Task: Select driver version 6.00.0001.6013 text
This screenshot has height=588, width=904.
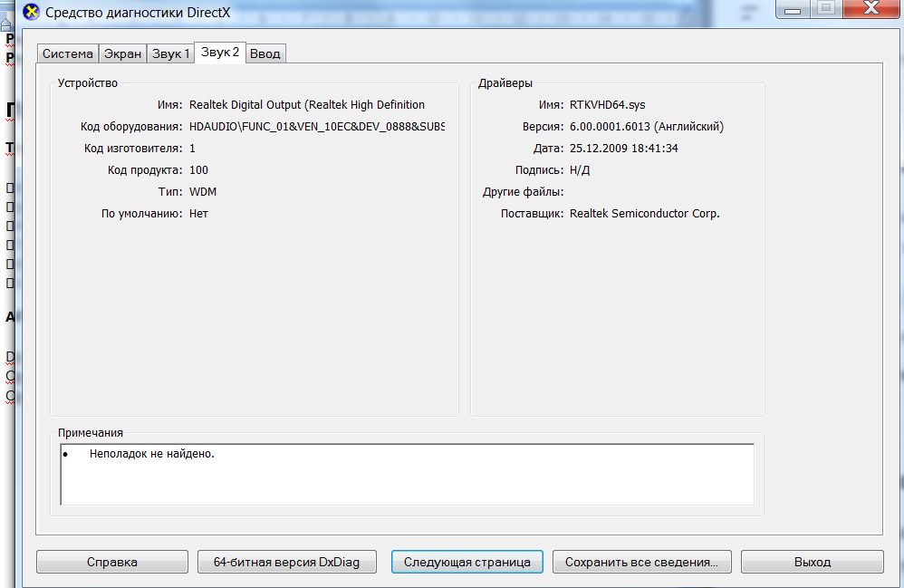Action: pyautogui.click(x=646, y=127)
